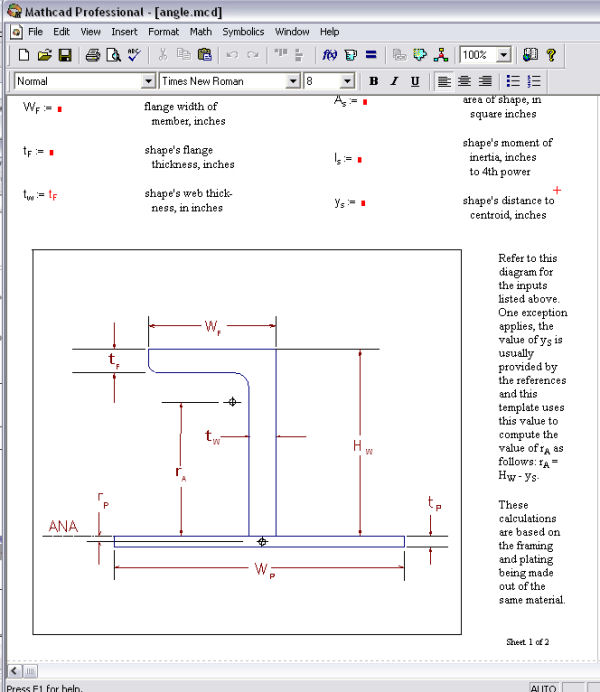Toggle Underline formatting
The width and height of the screenshot is (600, 692).
tap(415, 81)
